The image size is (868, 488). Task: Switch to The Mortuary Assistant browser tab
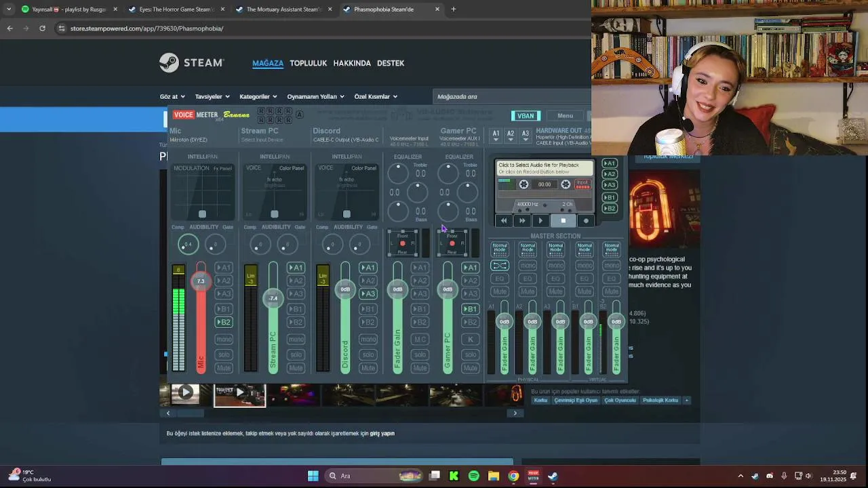pyautogui.click(x=283, y=9)
